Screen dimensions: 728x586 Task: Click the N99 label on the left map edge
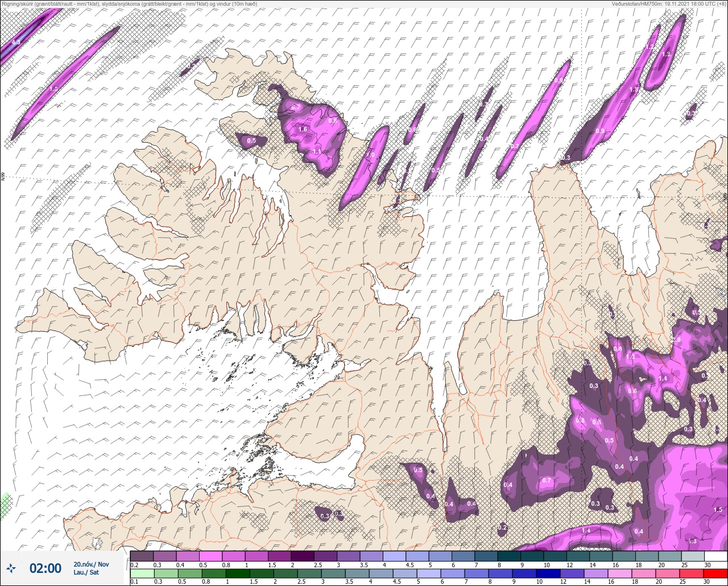pyautogui.click(x=3, y=178)
